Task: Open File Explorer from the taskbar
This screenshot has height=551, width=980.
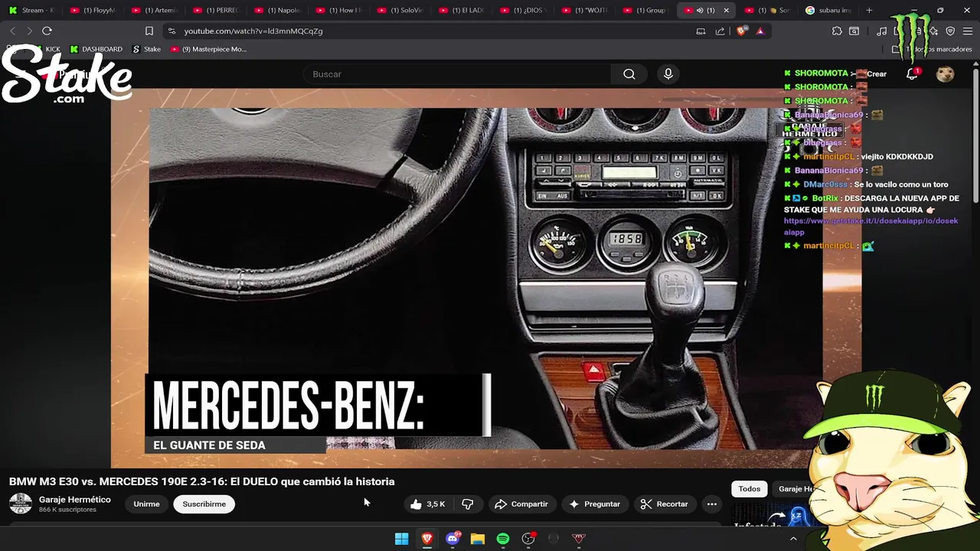Action: pyautogui.click(x=478, y=539)
